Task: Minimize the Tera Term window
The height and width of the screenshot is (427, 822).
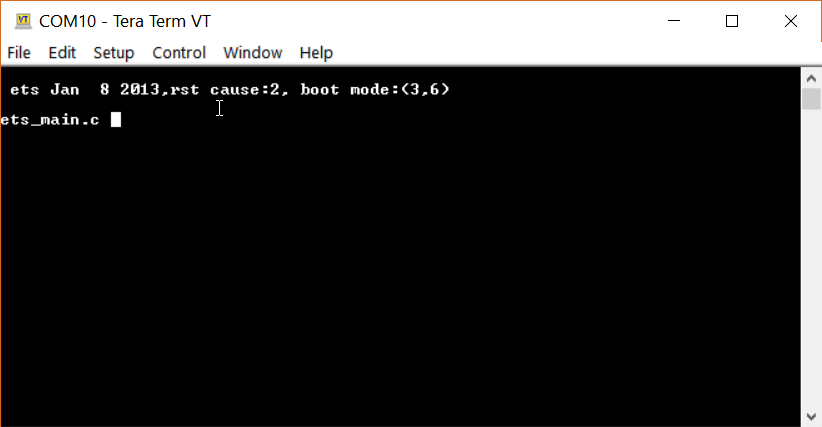Action: [674, 21]
